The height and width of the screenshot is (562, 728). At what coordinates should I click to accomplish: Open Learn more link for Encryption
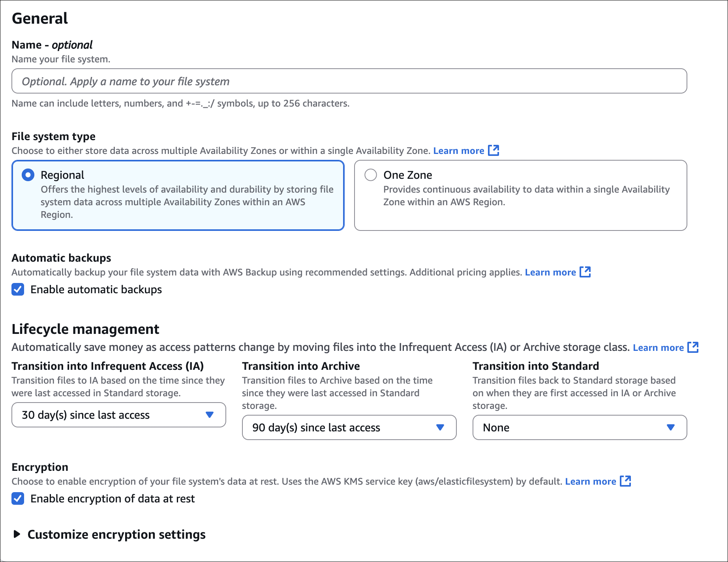pos(590,481)
